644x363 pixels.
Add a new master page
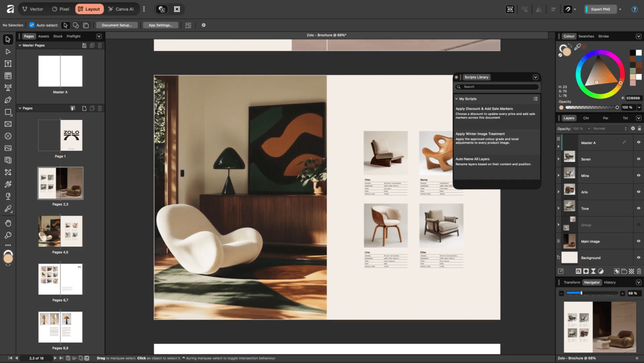click(x=84, y=45)
